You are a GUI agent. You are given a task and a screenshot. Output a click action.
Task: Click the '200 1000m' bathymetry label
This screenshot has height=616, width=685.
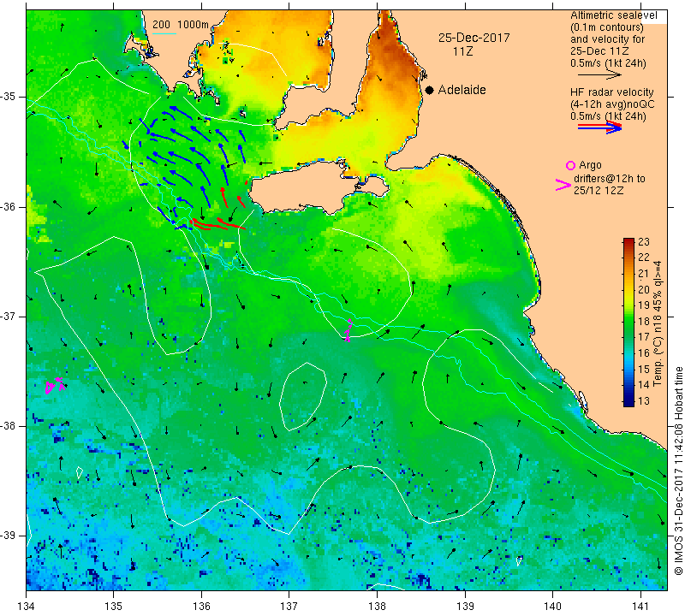point(181,25)
